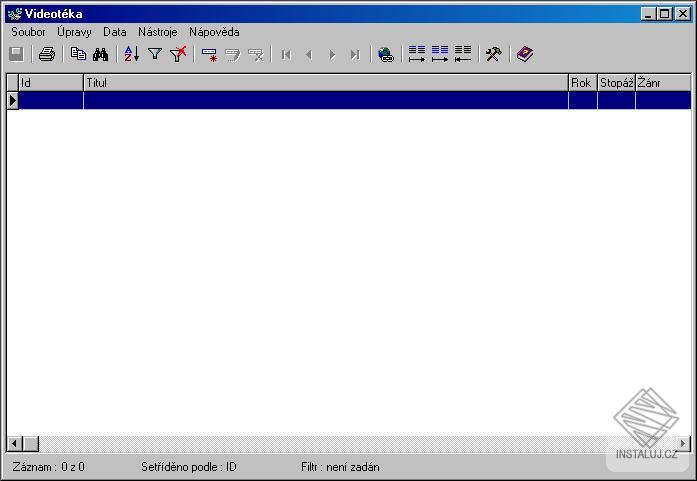Click 'Filtr : není zadán' status text
Viewport: 697px width, 481px height.
coord(340,467)
